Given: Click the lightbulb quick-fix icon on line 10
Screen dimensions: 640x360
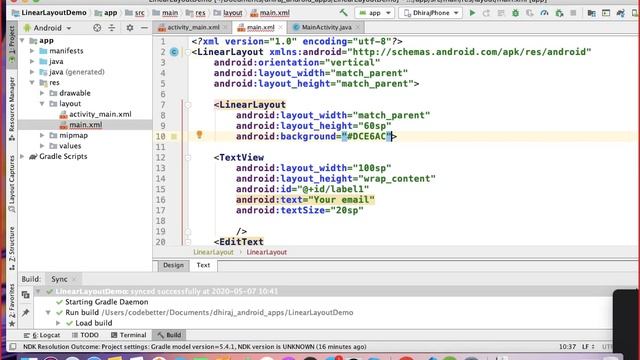Looking at the screenshot, I should (199, 134).
